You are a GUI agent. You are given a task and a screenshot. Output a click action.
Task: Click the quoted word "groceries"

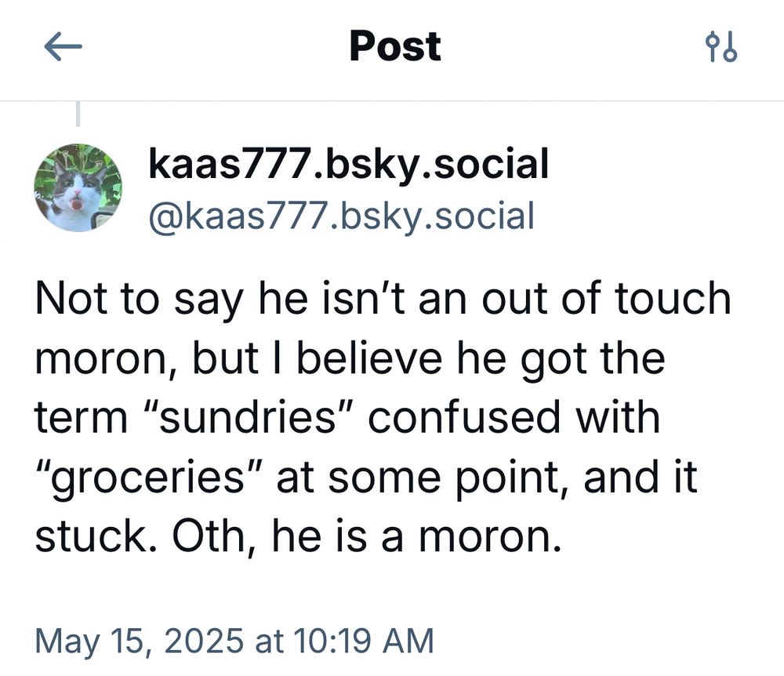point(148,477)
